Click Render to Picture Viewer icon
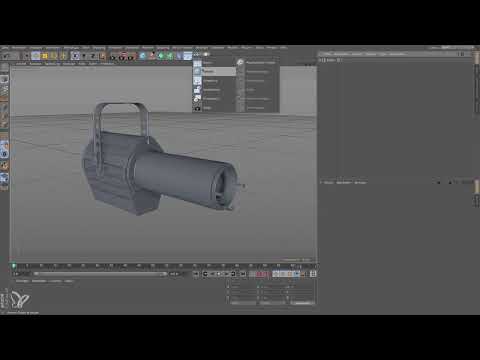Viewport: 480px width, 360px height. tap(122, 56)
